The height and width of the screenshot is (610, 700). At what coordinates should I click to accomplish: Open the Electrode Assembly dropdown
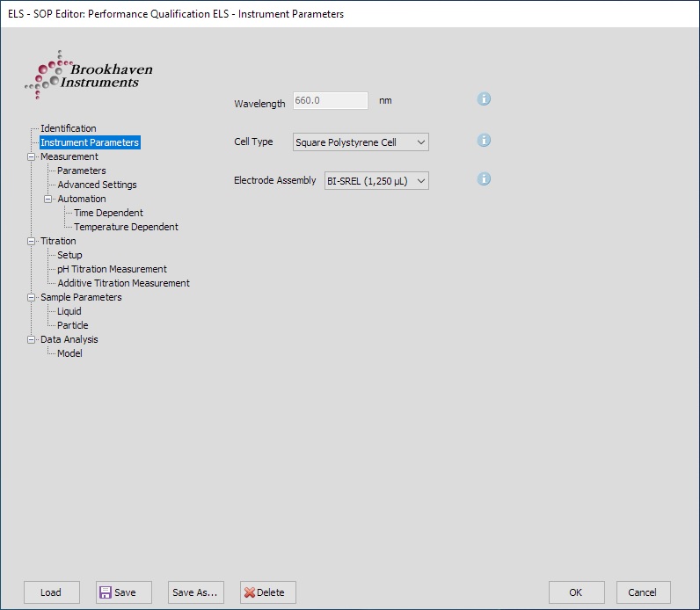tap(376, 181)
